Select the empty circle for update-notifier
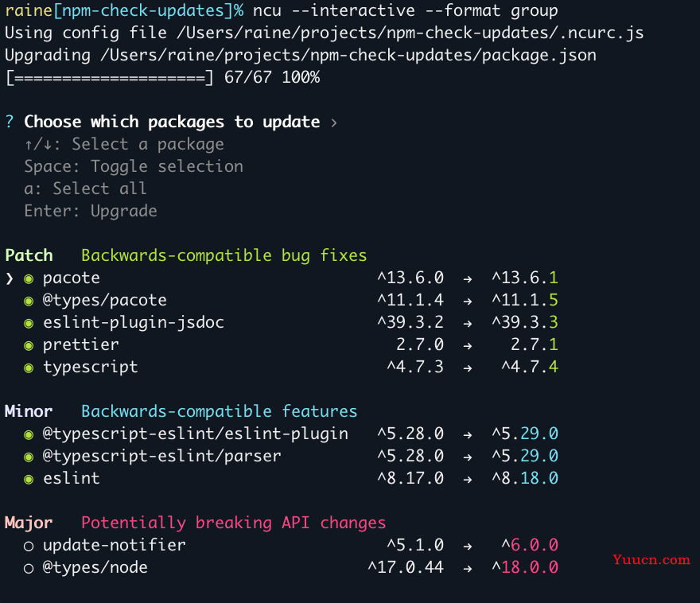 29,547
